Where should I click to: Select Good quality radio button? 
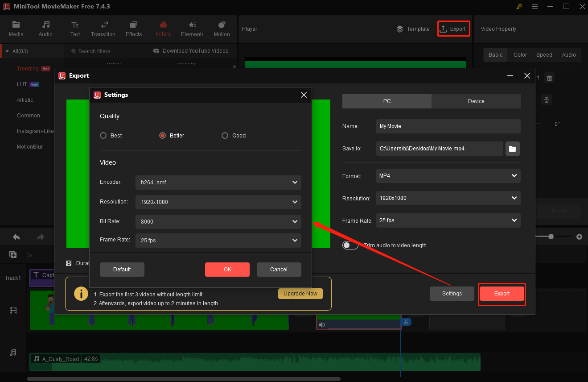tap(225, 136)
